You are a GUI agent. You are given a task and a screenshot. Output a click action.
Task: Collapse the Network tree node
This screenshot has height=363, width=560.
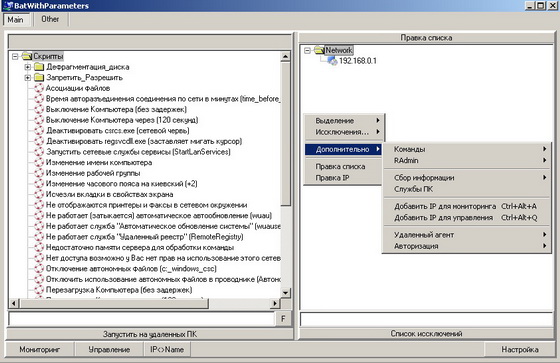tap(307, 50)
